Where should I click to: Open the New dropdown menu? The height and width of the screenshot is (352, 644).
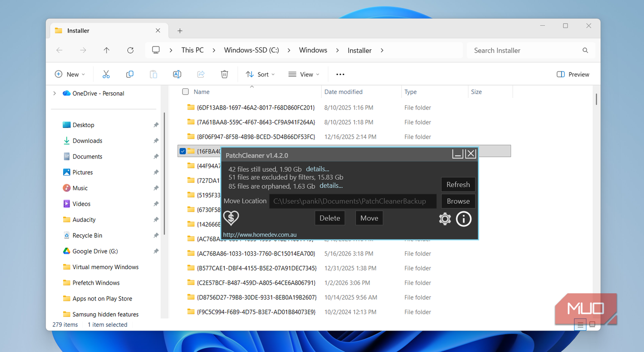click(70, 74)
